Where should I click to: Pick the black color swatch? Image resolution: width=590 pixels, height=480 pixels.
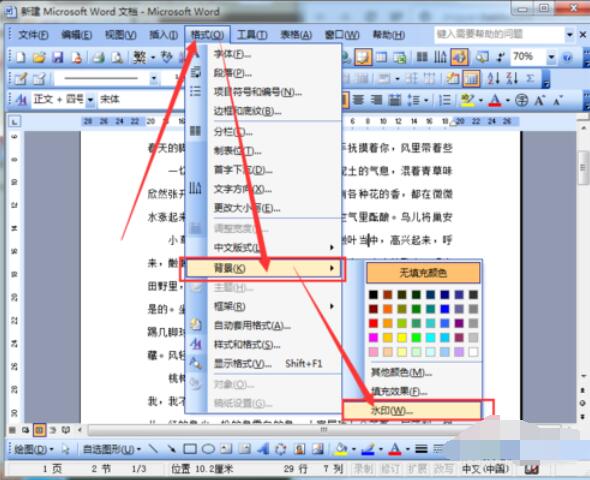coord(373,294)
